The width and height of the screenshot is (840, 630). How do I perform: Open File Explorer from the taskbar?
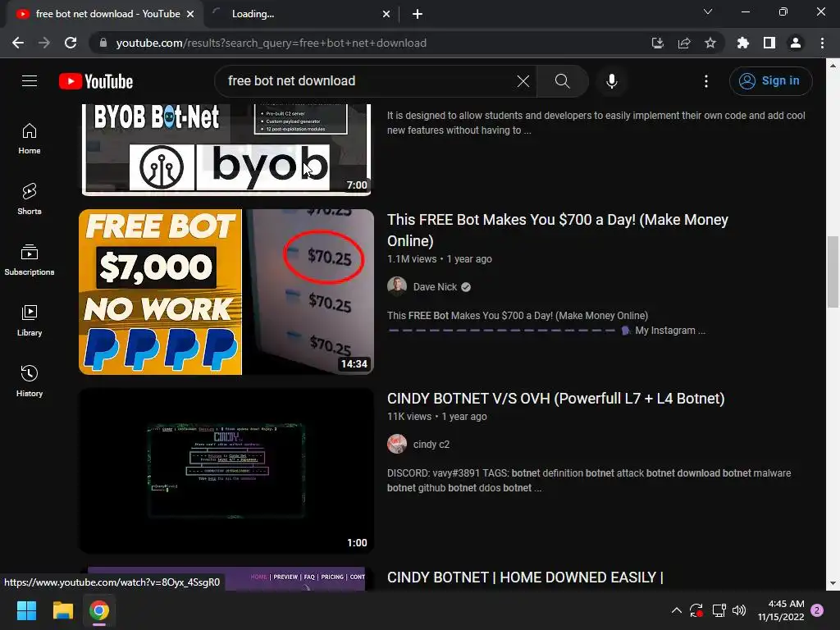(62, 610)
